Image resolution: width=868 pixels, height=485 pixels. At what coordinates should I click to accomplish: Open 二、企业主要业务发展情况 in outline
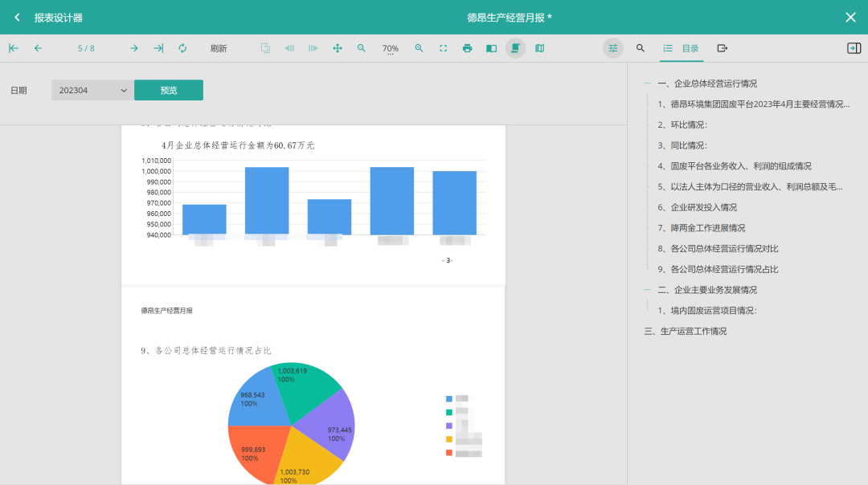707,290
